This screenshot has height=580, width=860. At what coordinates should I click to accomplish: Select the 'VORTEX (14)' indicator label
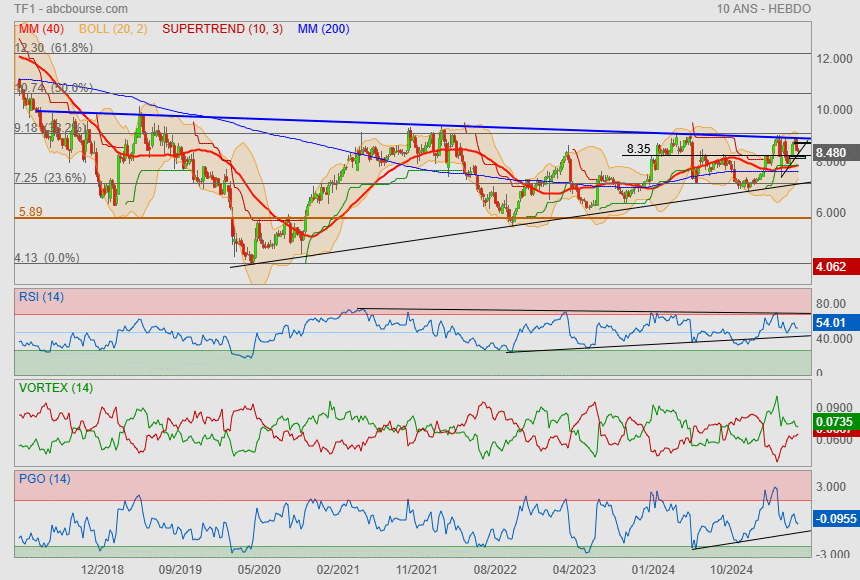pos(55,388)
